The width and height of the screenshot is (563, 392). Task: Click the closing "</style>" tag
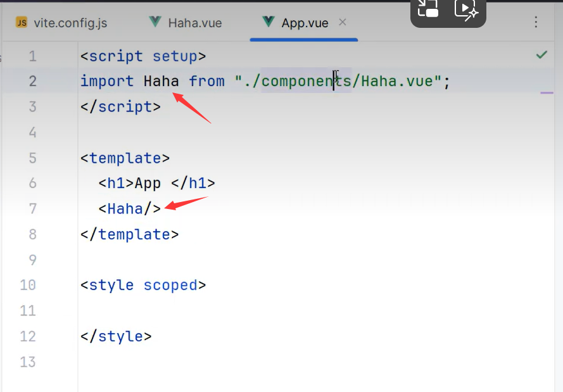116,336
